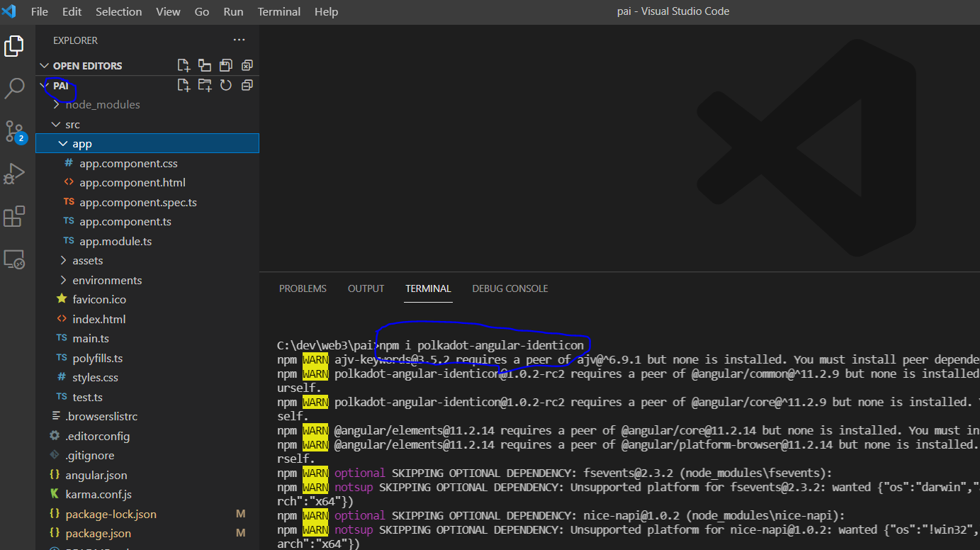The height and width of the screenshot is (550, 980).
Task: Create a new file in PAI folder
Action: 184,85
